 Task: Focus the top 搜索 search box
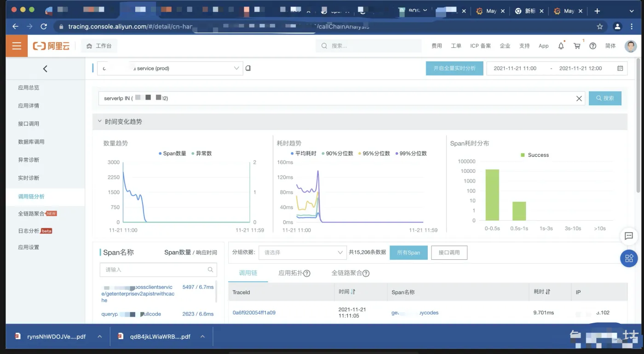(x=368, y=46)
